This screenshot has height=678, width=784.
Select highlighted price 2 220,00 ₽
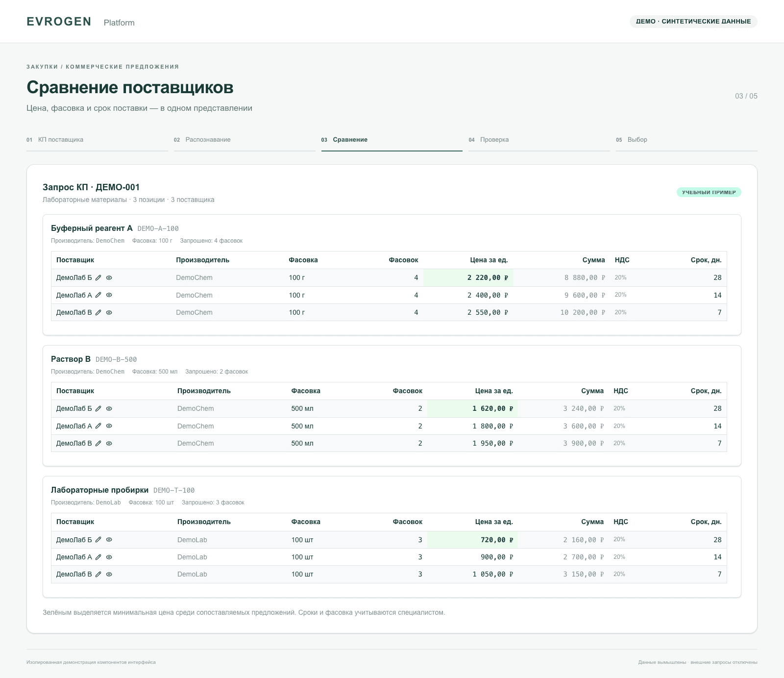[468, 277]
